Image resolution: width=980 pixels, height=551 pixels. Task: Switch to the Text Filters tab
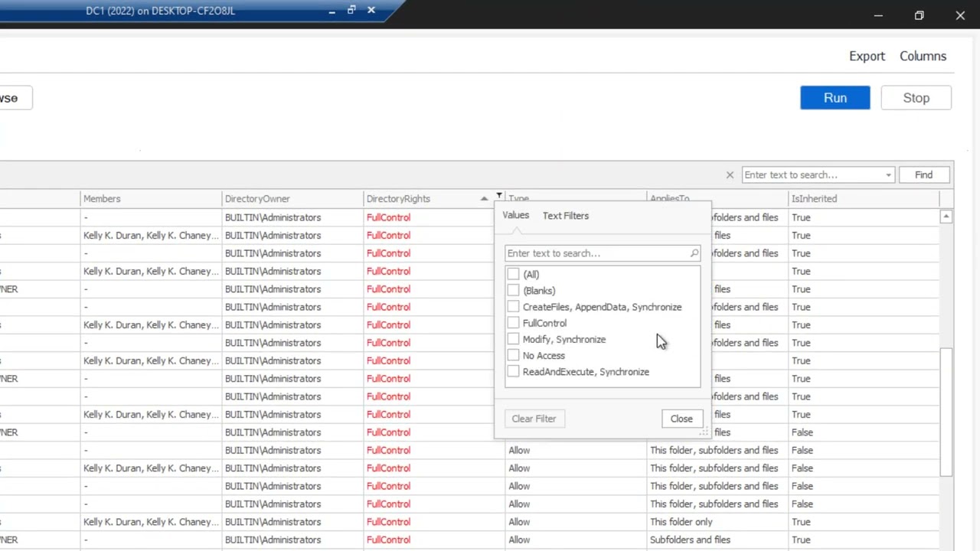pos(566,216)
